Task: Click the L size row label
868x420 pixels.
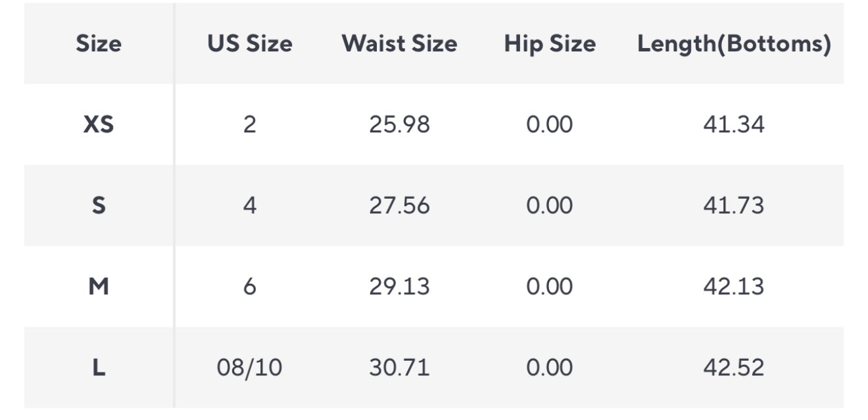Action: click(99, 367)
